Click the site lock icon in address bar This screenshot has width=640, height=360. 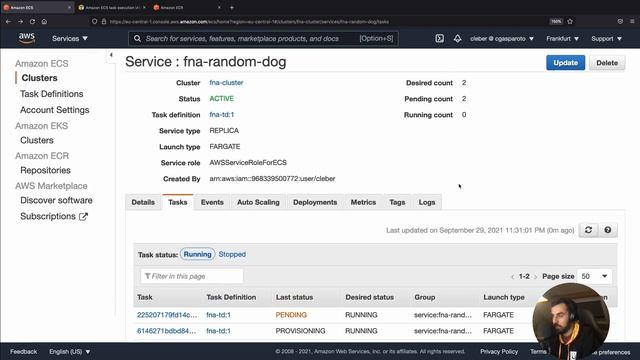click(104, 22)
